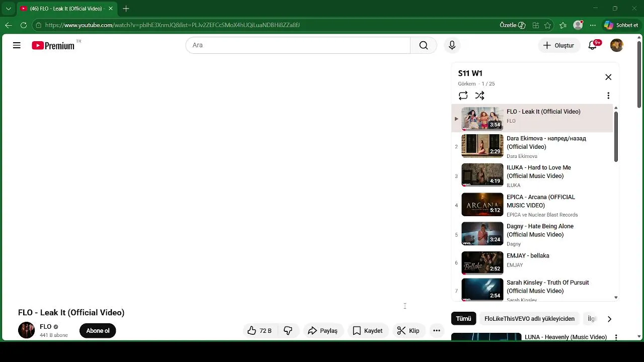644x362 pixels.
Task: Open browser settings and more menu
Action: (x=593, y=25)
